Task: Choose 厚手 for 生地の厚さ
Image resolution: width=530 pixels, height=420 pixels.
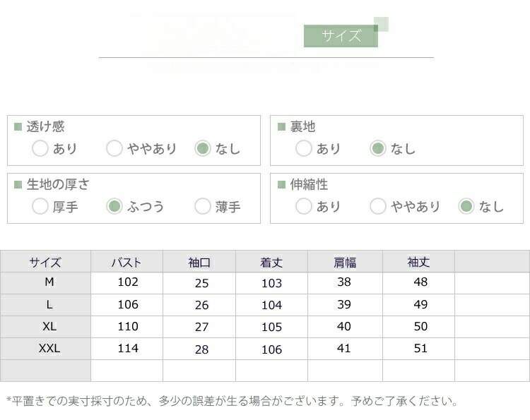Action: tap(40, 206)
